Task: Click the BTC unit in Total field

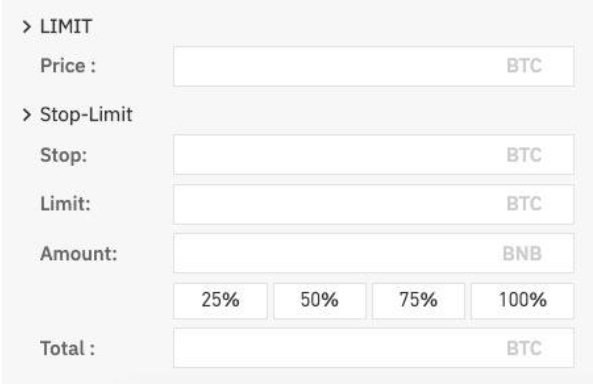Action: coord(524,348)
